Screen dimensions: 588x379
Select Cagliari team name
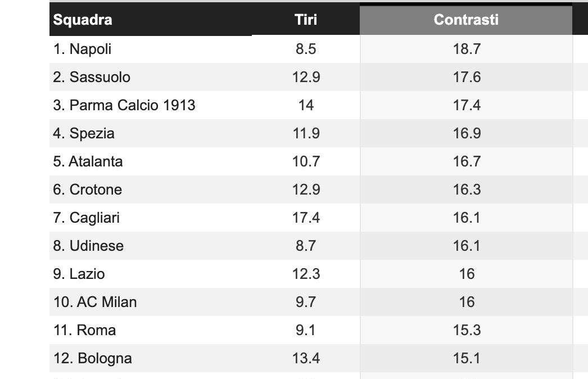click(x=86, y=218)
